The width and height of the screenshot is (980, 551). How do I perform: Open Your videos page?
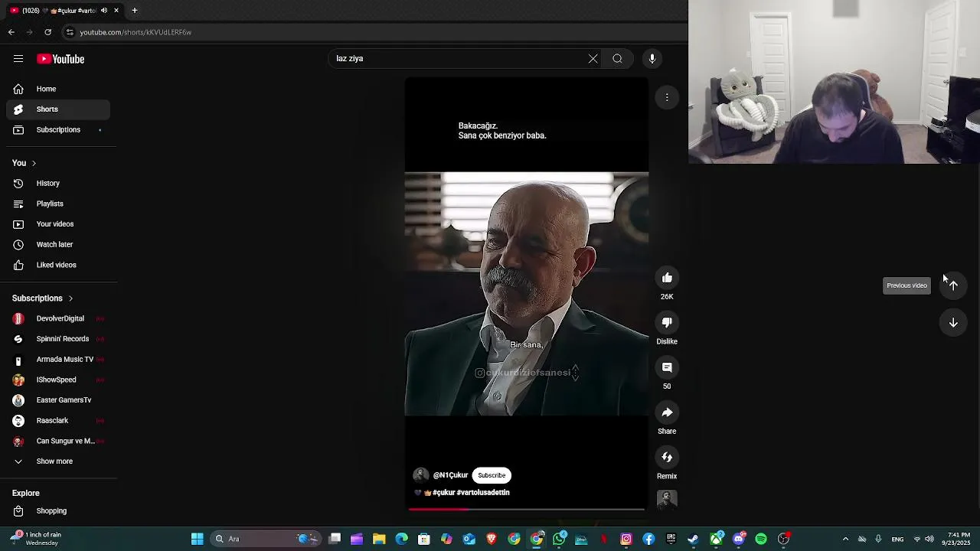58,224
